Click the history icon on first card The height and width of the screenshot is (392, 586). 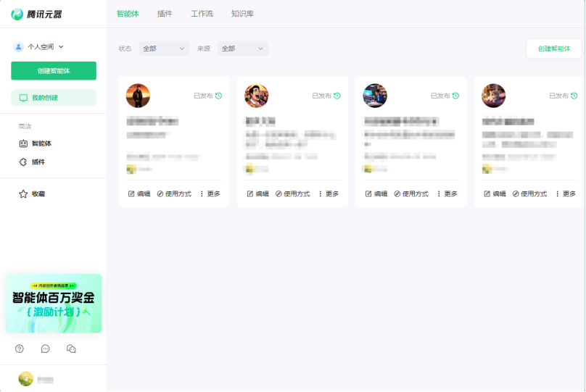[218, 96]
